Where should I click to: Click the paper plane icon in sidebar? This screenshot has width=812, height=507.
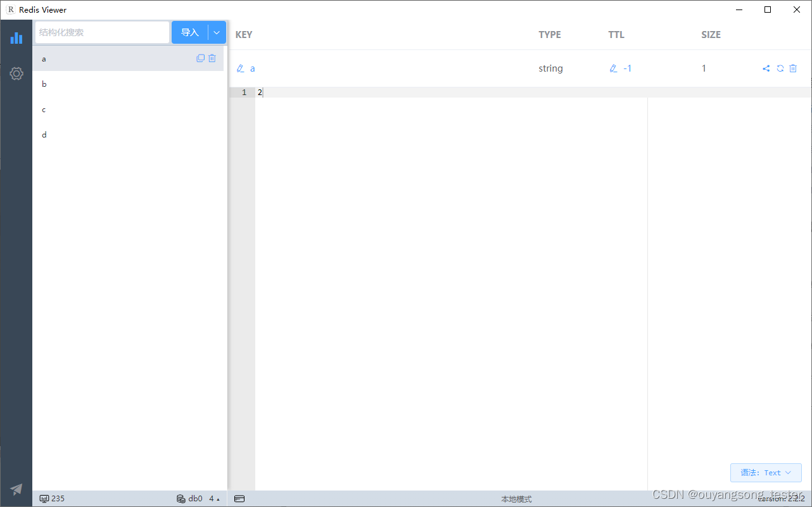click(16, 489)
